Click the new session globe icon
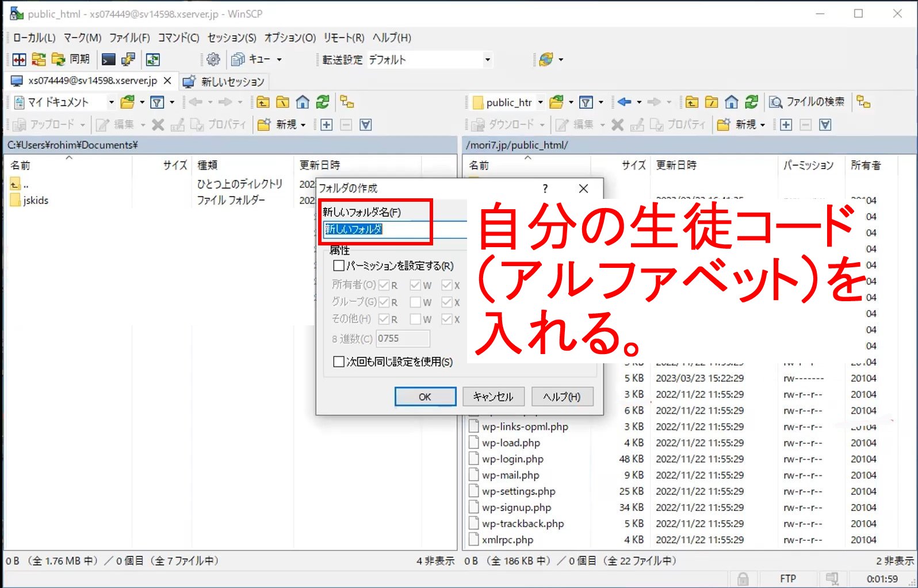The width and height of the screenshot is (918, 588). click(x=546, y=59)
